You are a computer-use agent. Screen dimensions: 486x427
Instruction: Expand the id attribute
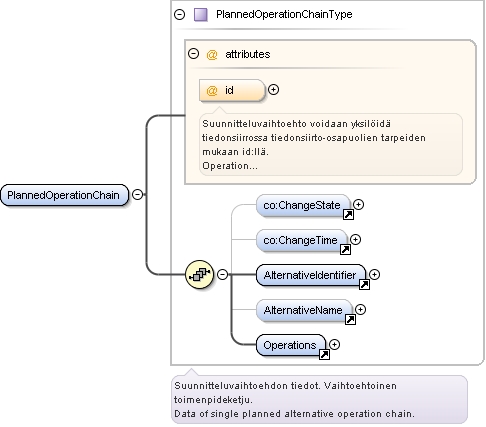273,90
